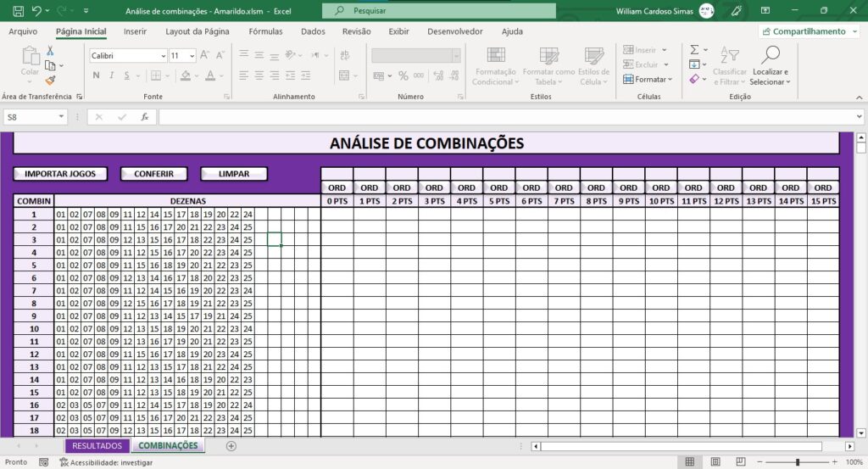The height and width of the screenshot is (469, 868).
Task: Toggle underline (S) formatting
Action: 127,75
